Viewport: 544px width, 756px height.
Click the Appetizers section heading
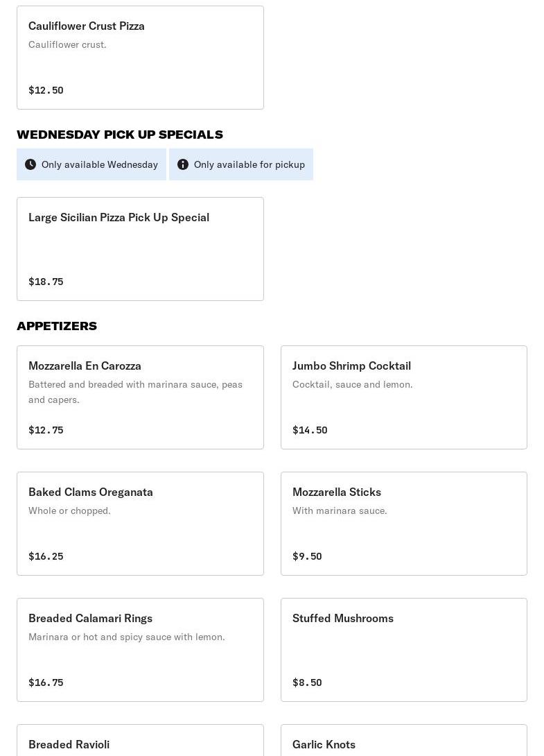(x=57, y=326)
